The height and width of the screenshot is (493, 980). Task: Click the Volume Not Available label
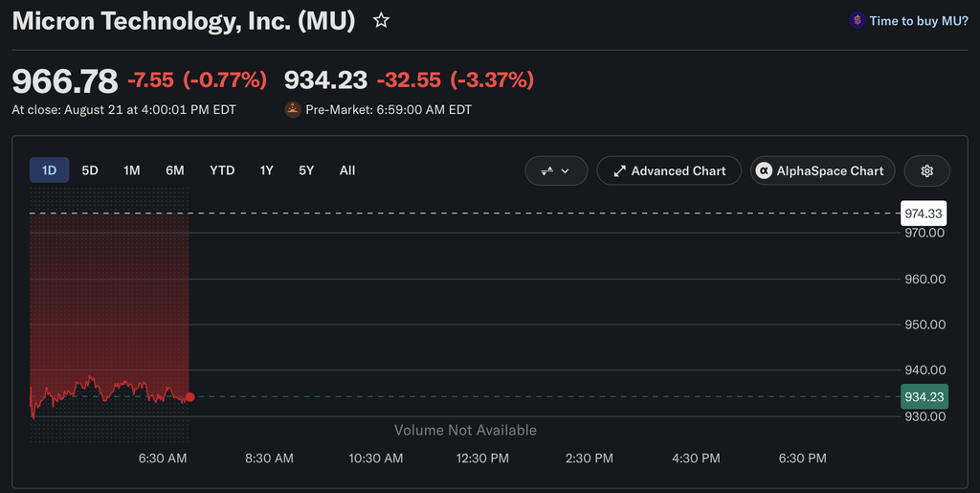(465, 430)
